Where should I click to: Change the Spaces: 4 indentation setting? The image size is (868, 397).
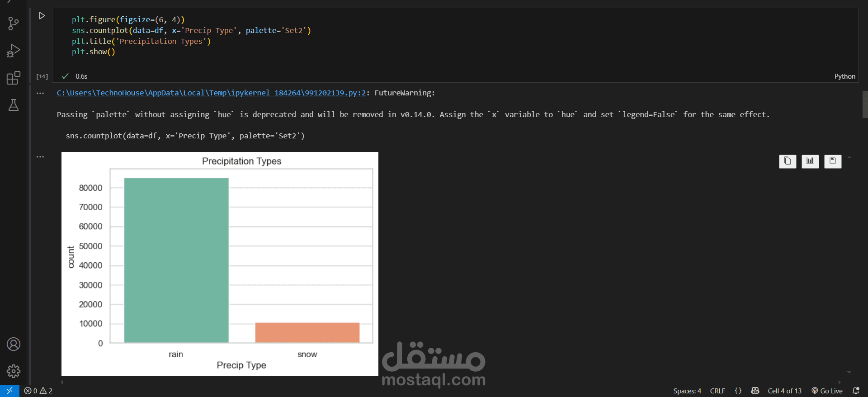tap(687, 391)
